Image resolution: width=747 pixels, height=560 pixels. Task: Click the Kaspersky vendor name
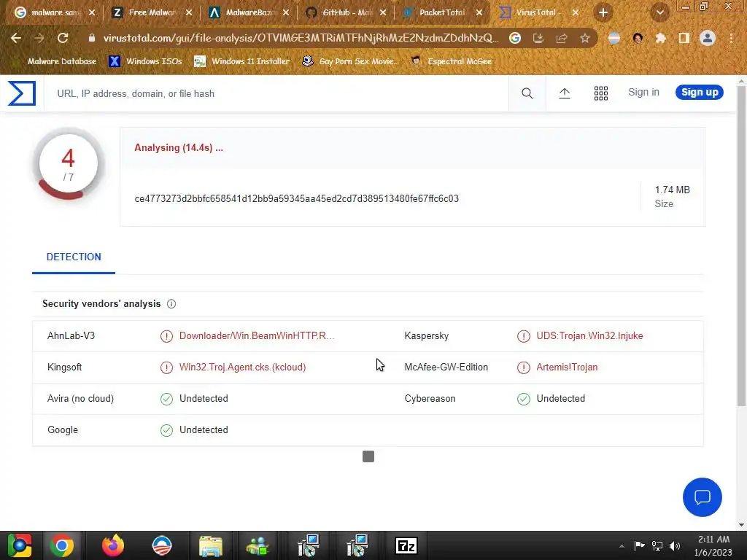pyautogui.click(x=426, y=335)
